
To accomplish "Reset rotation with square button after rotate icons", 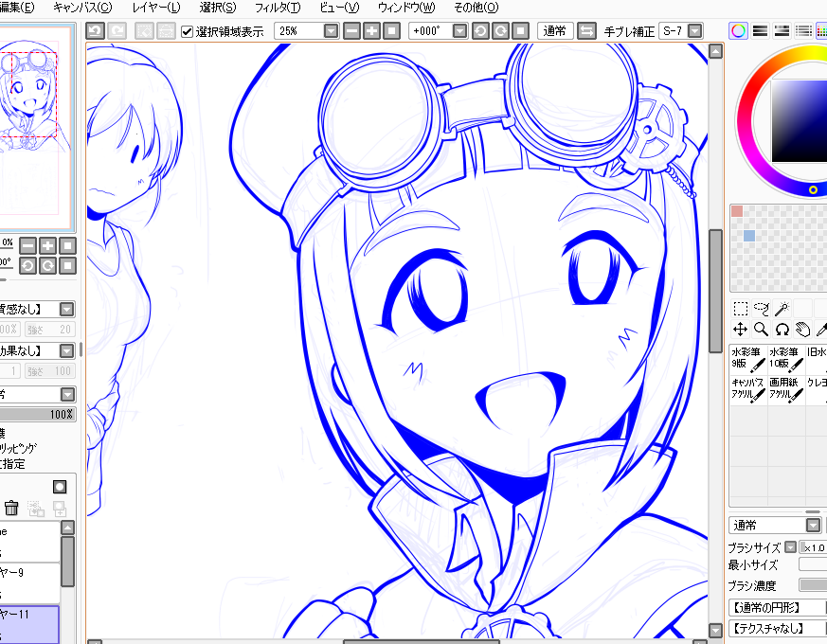I will click(x=521, y=31).
